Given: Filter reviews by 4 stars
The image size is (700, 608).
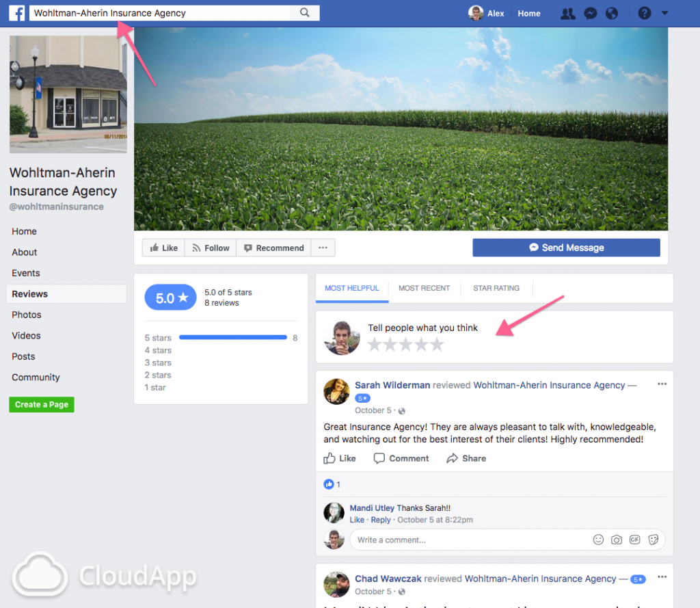Looking at the screenshot, I should tap(158, 350).
